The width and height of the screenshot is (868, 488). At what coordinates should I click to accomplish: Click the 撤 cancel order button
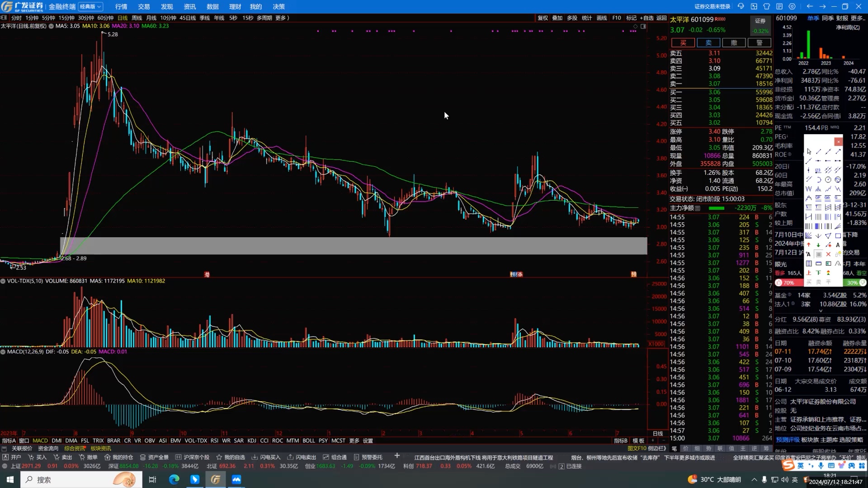click(734, 42)
